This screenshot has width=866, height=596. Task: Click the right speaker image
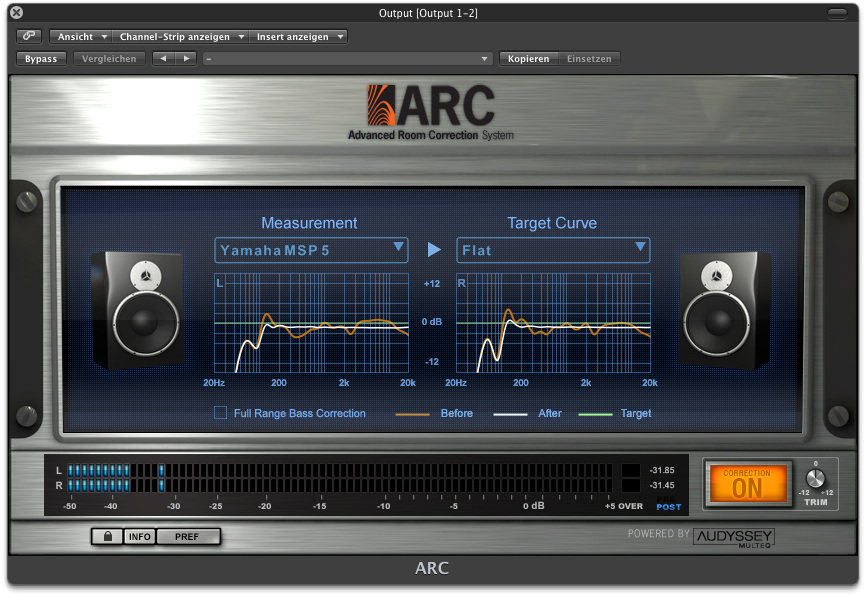(724, 310)
